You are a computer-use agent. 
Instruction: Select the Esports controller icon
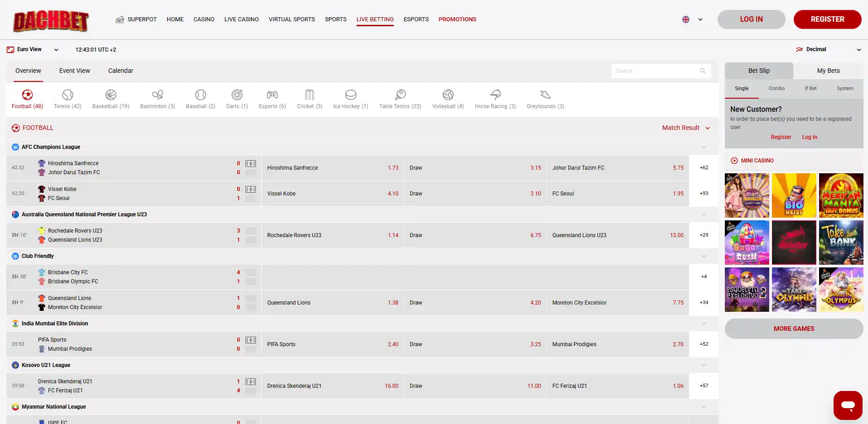[272, 95]
